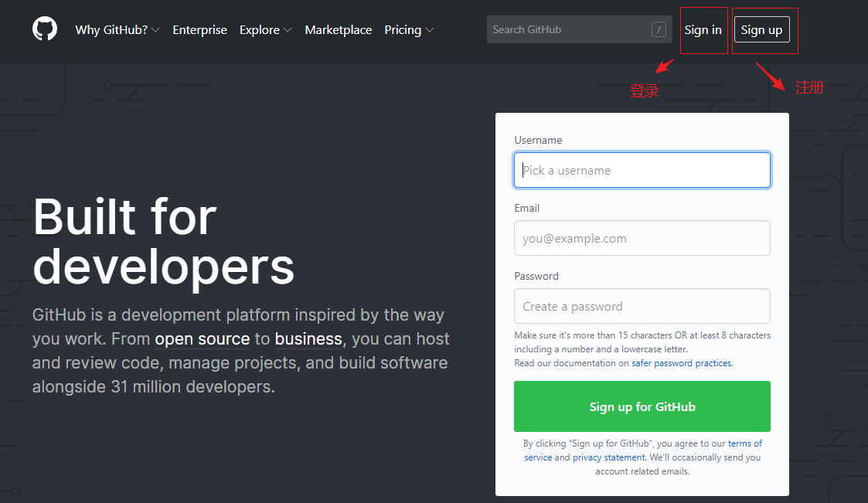Open the Explore menu
The image size is (868, 503).
click(x=265, y=30)
